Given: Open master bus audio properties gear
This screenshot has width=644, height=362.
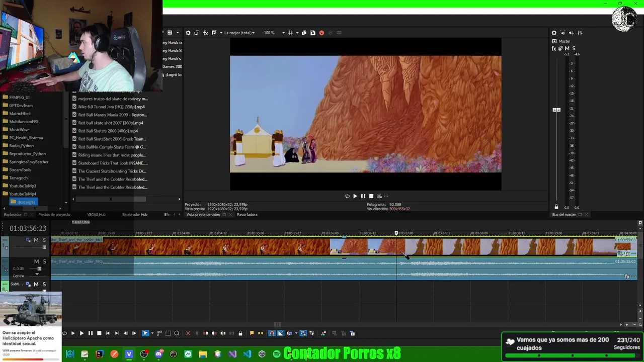Looking at the screenshot, I should tap(554, 33).
